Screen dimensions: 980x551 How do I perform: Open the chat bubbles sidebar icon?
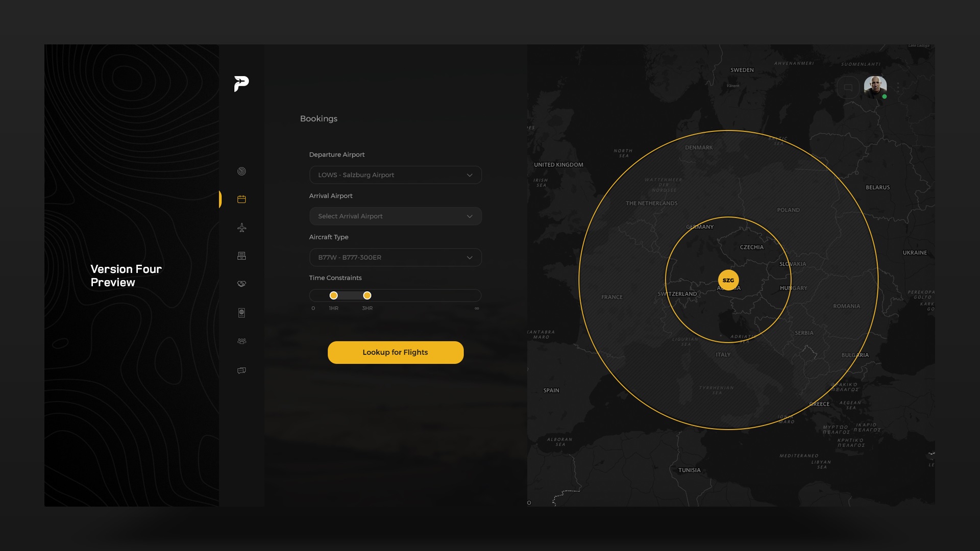coord(241,370)
